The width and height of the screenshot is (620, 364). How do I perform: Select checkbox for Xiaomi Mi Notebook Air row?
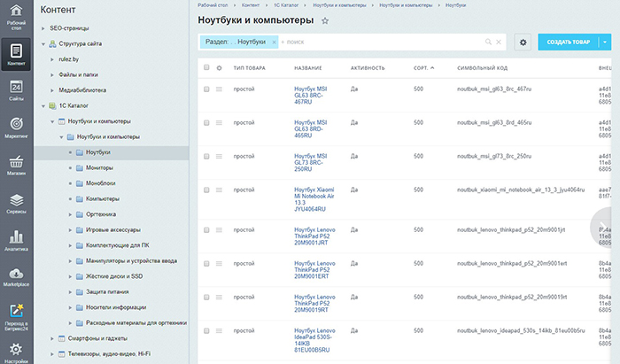[x=206, y=190]
